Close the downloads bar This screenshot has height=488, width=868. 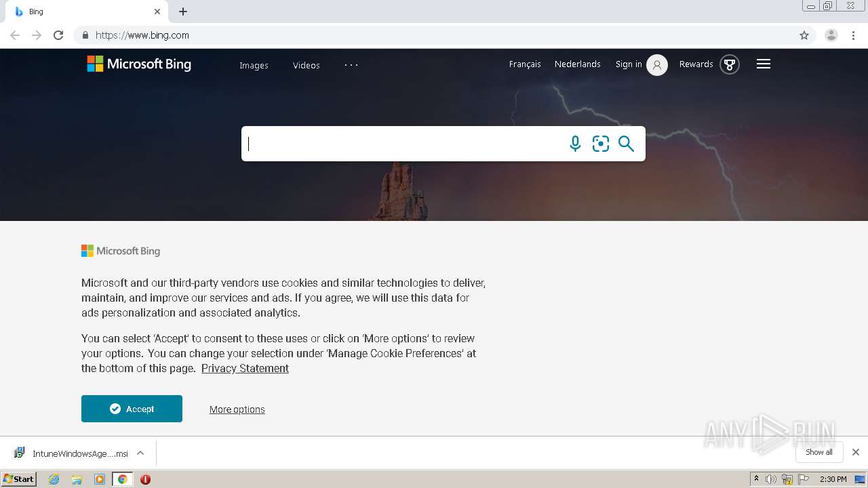(x=856, y=452)
